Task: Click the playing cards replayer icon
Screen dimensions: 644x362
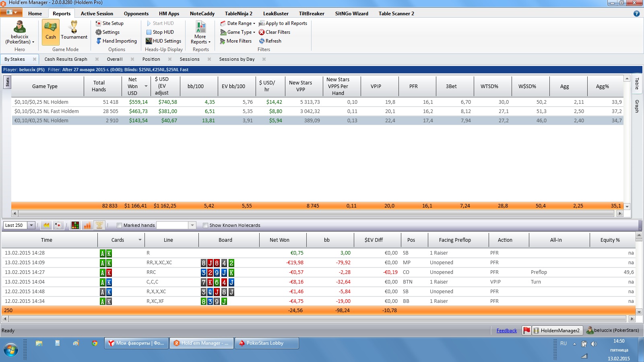Action: click(x=58, y=225)
